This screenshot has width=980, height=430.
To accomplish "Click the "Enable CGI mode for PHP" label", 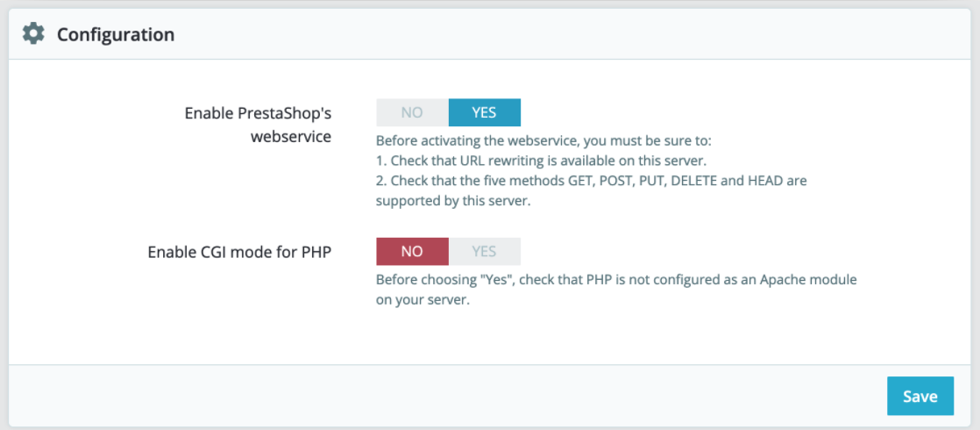I will point(239,252).
